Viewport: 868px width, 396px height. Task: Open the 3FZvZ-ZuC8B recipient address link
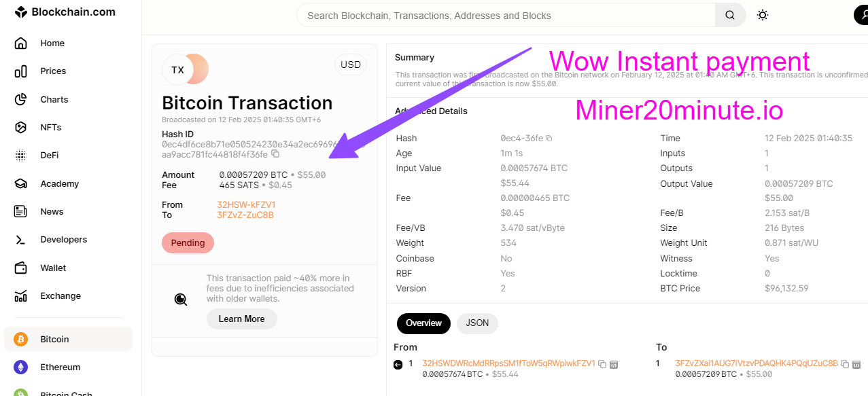tap(245, 215)
